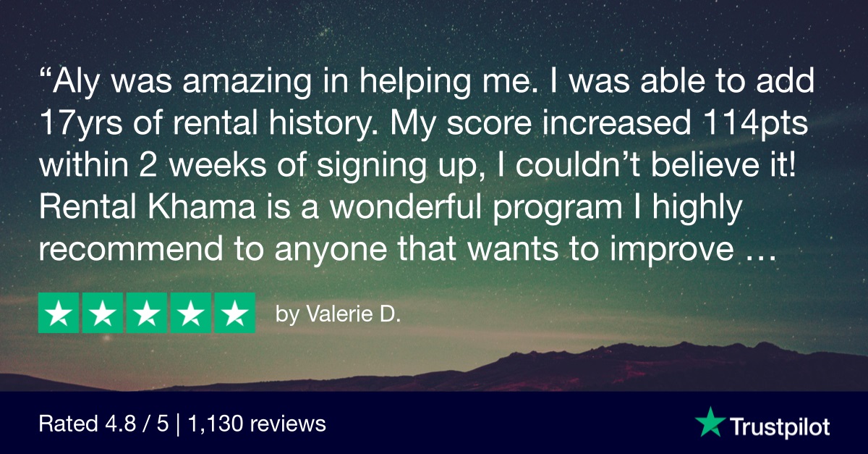Image resolution: width=868 pixels, height=454 pixels.
Task: Click the first green rating star
Action: click(59, 313)
